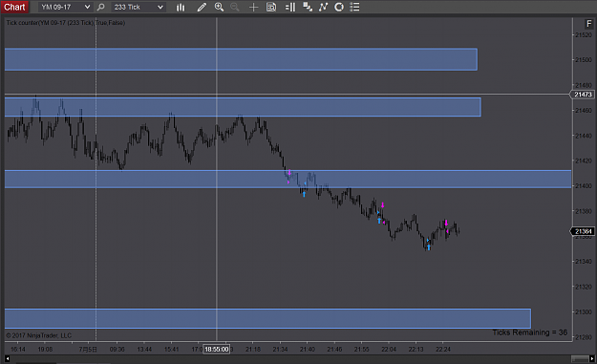Select the bottom blue zone rectangle near 21300

tap(267, 318)
